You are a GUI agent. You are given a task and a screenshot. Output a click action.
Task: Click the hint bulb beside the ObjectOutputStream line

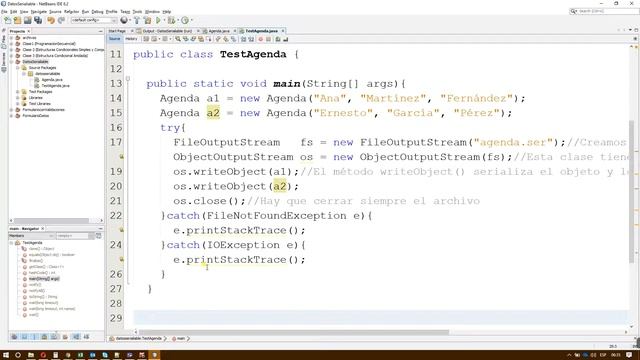point(121,157)
